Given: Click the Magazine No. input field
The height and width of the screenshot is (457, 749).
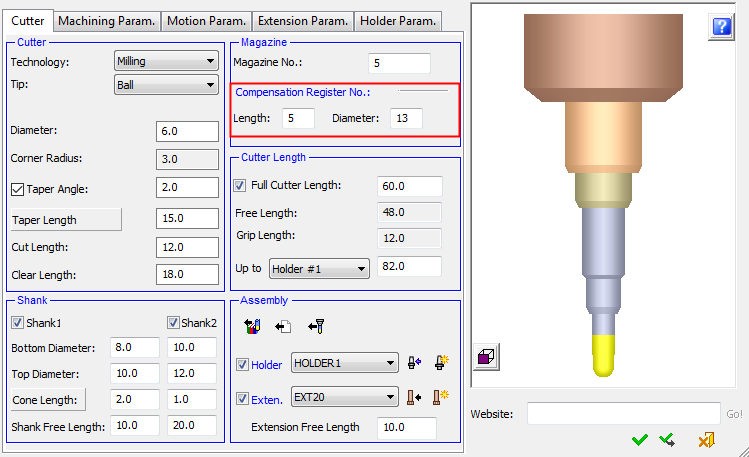Looking at the screenshot, I should tap(399, 63).
